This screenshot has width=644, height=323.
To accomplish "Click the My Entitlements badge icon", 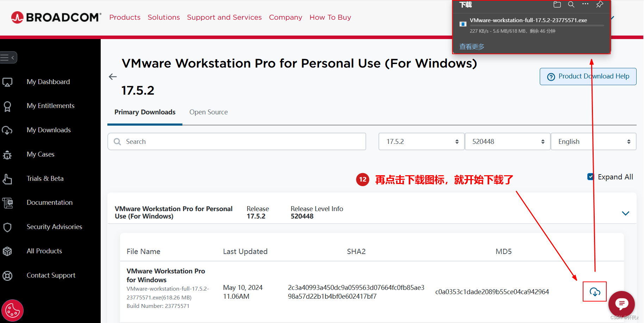I will (x=7, y=106).
